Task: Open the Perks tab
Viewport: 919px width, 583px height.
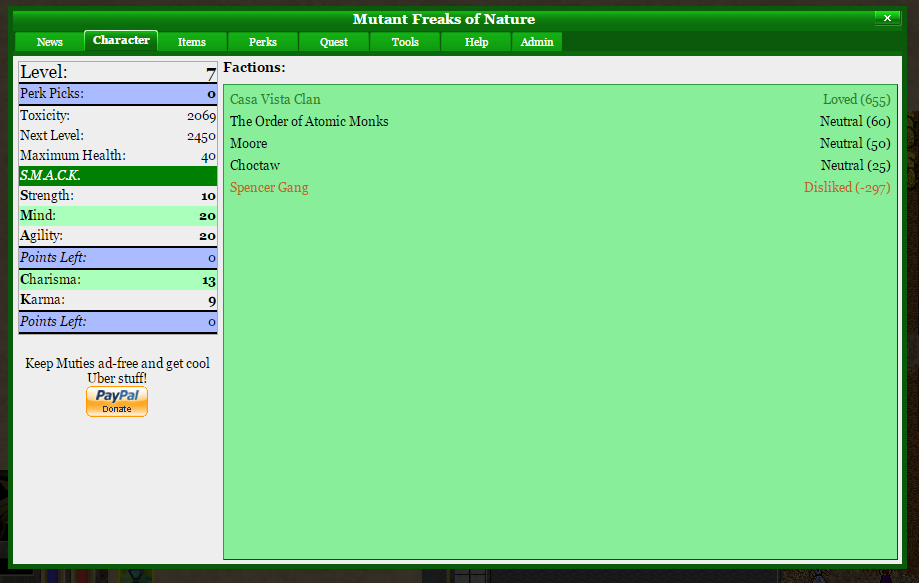Action: [263, 42]
